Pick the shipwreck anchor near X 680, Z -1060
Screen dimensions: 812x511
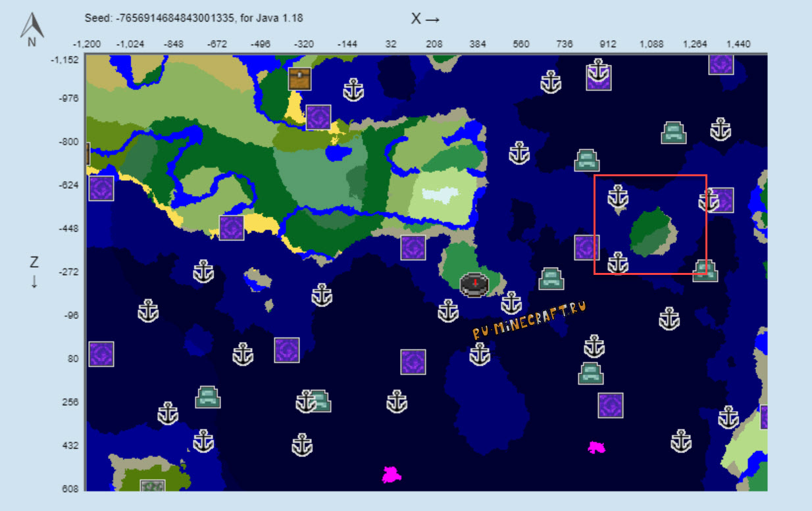[551, 82]
